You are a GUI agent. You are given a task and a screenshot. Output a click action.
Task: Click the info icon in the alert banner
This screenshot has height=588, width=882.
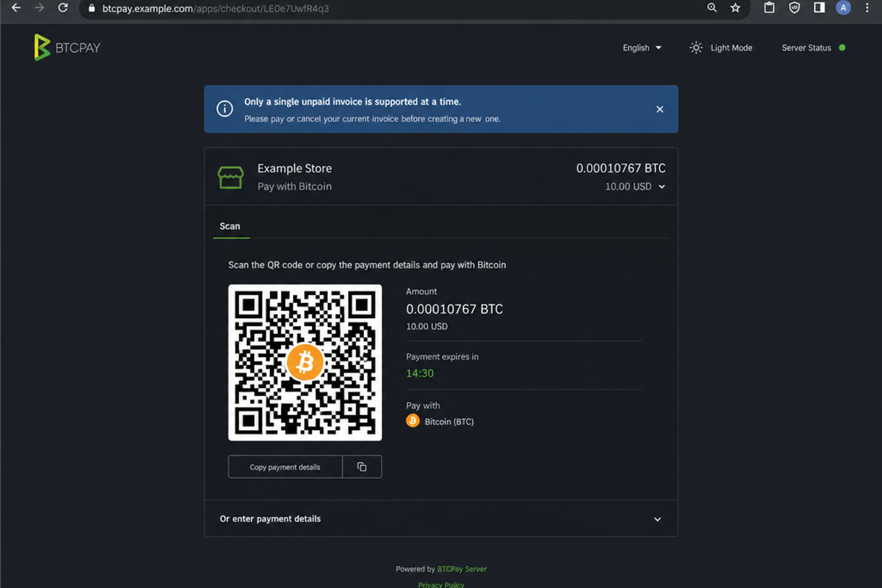click(225, 109)
